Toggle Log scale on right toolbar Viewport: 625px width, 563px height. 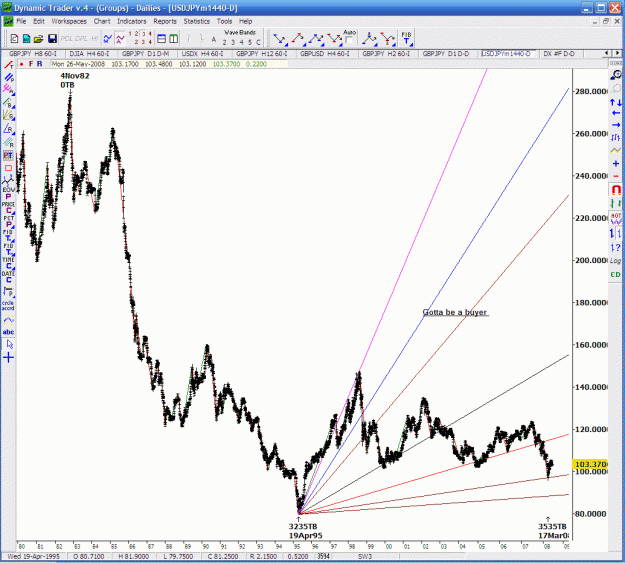[616, 261]
